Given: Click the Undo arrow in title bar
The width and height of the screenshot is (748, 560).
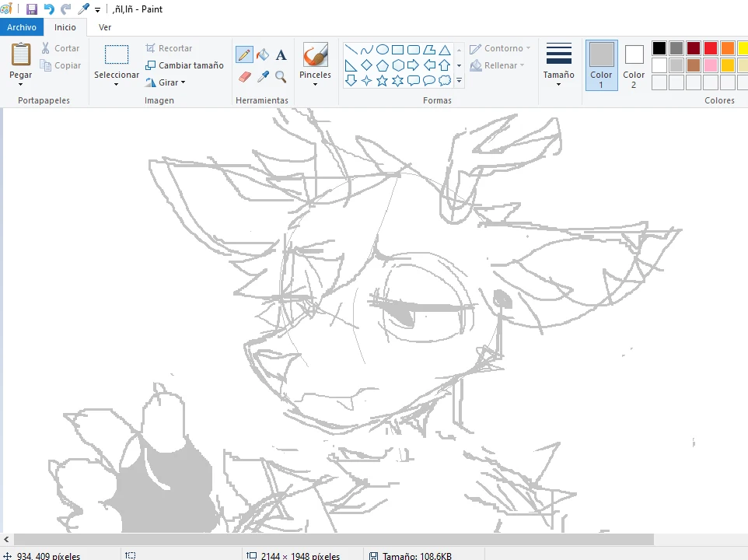Looking at the screenshot, I should (49, 9).
